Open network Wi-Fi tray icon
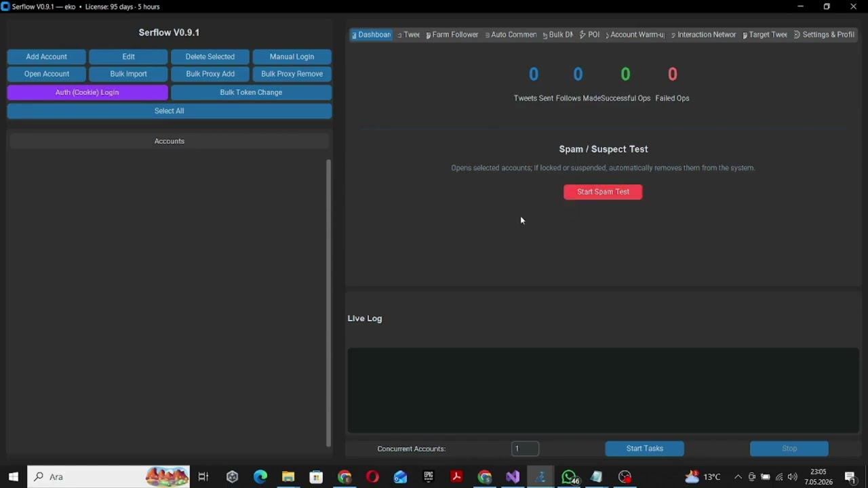Viewport: 868px width, 488px height. click(x=779, y=476)
